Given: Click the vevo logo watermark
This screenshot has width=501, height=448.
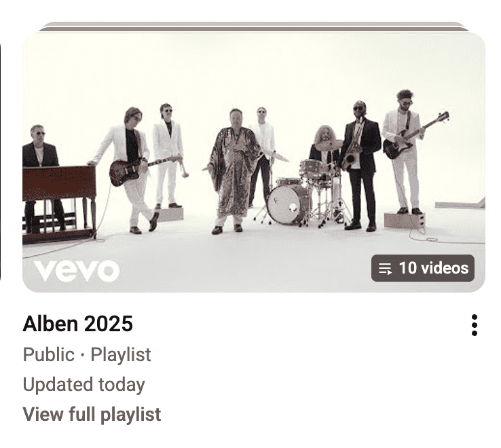Looking at the screenshot, I should click(77, 271).
